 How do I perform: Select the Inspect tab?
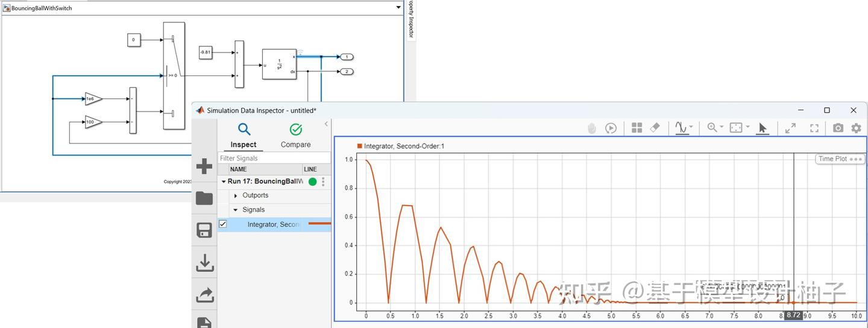coord(244,136)
